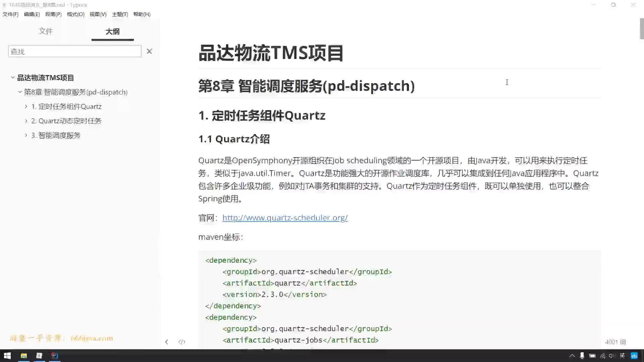This screenshot has height=362, width=644.
Task: Click the 查找 search input field
Action: click(75, 51)
